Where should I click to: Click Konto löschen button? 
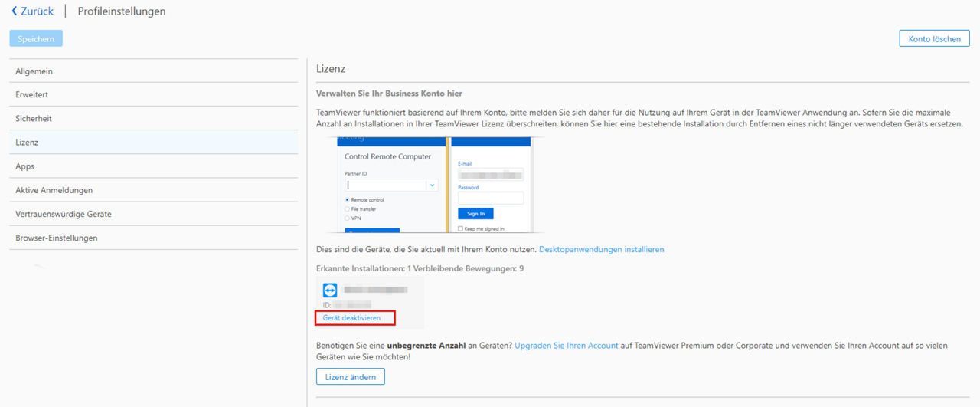point(934,38)
